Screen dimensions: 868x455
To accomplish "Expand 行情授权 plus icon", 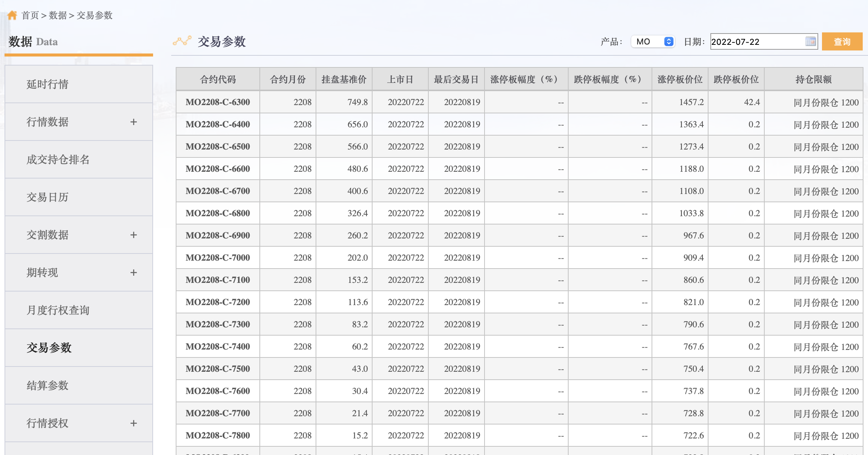I will point(133,423).
